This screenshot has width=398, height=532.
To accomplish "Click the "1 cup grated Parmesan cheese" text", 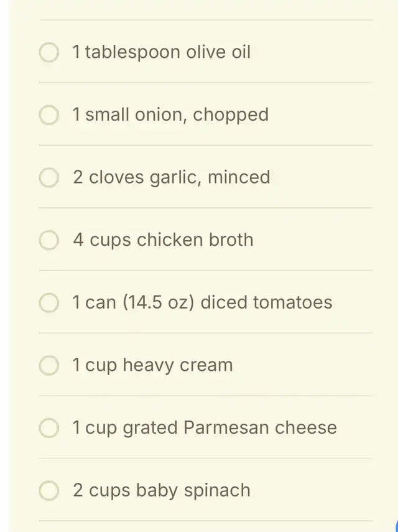I will pyautogui.click(x=205, y=427).
